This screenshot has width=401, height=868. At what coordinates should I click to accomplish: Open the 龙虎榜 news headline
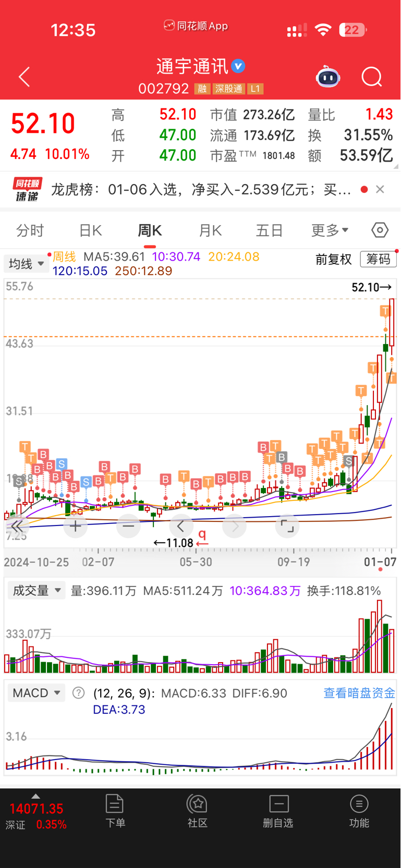(201, 189)
